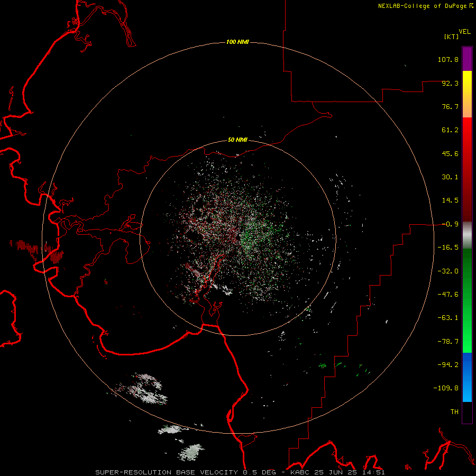This screenshot has height=476, width=476.
Task: Click the -94.2 velocity scale value
Action: coord(448,365)
